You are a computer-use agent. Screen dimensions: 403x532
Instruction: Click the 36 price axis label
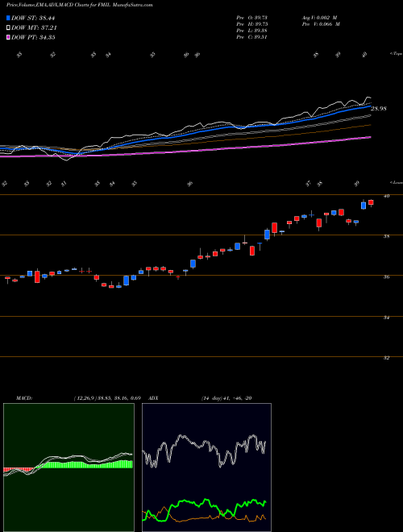[387, 276]
